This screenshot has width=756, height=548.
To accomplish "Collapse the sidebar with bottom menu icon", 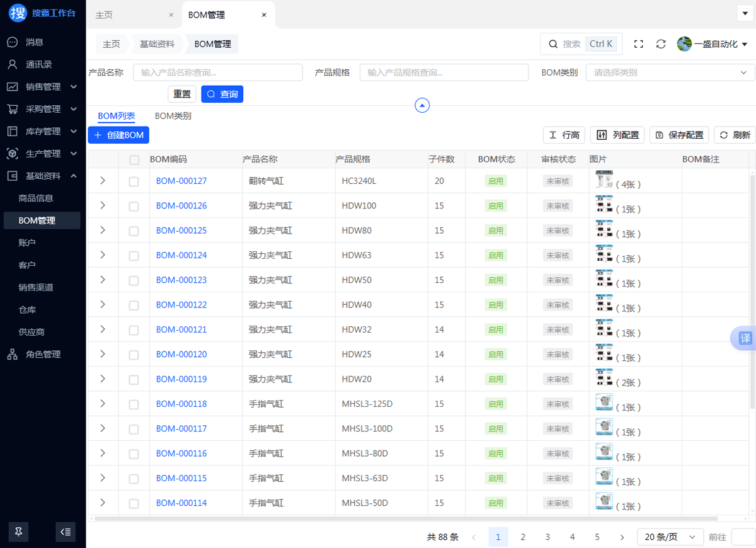I will 66,532.
